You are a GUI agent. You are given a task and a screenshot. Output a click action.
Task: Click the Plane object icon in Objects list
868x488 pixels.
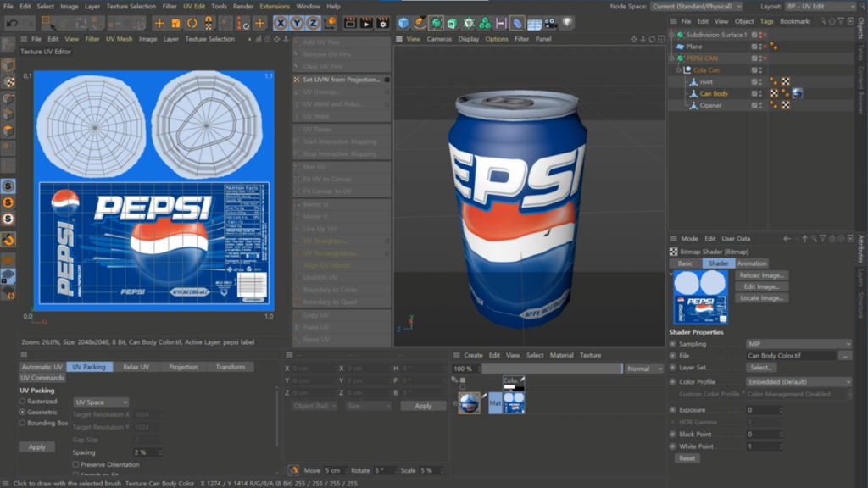681,47
